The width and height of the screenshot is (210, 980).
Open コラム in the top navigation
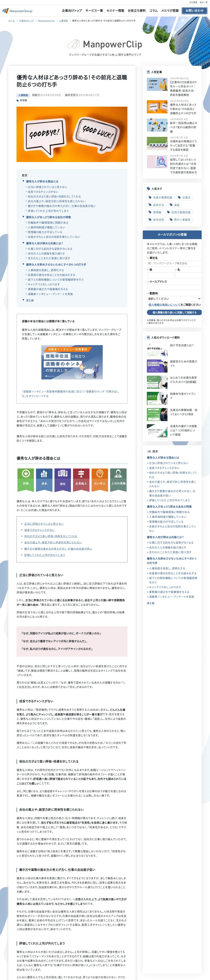click(x=153, y=11)
